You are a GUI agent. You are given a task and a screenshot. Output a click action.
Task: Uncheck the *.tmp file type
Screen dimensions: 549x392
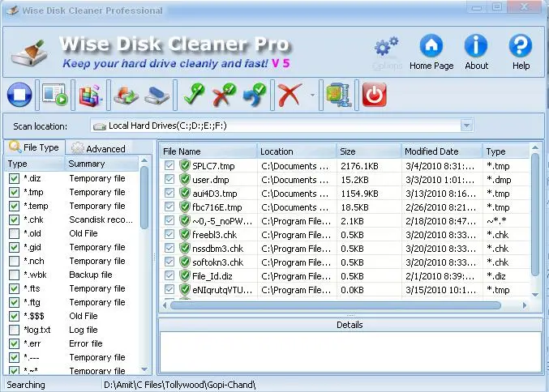[x=14, y=192]
